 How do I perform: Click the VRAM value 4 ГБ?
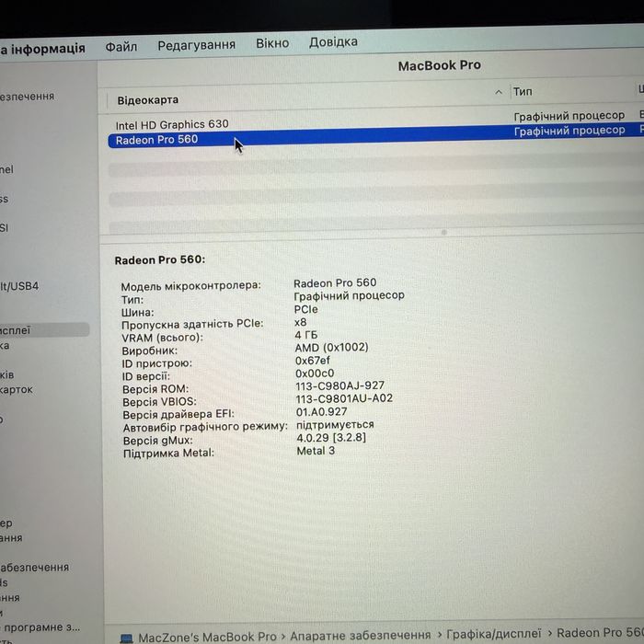tap(306, 335)
